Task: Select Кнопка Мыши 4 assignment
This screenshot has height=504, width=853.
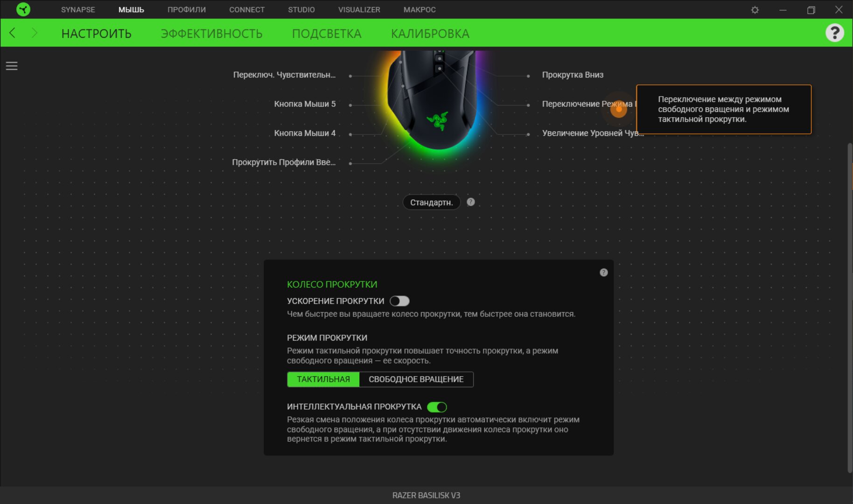Action: coord(305,133)
